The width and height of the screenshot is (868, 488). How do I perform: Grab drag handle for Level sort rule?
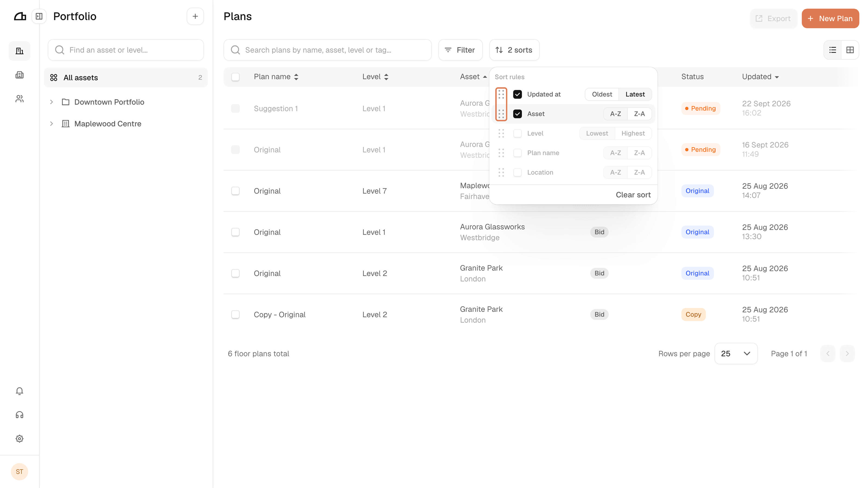[501, 133]
